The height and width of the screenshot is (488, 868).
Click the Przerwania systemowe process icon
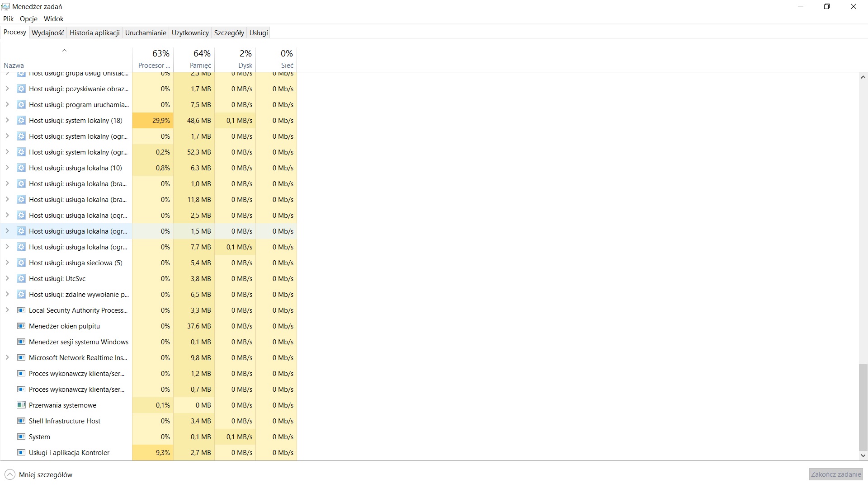21,405
